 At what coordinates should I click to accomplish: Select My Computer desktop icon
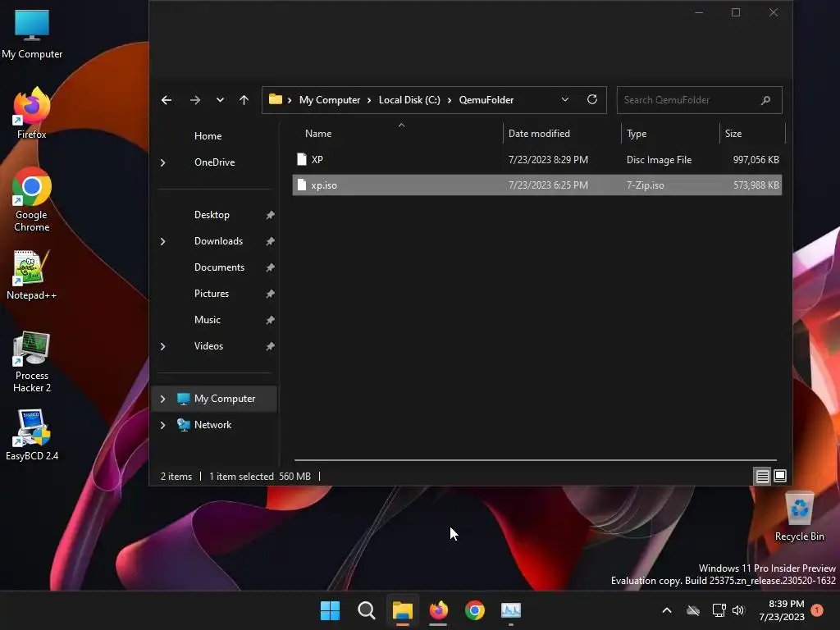[x=32, y=34]
